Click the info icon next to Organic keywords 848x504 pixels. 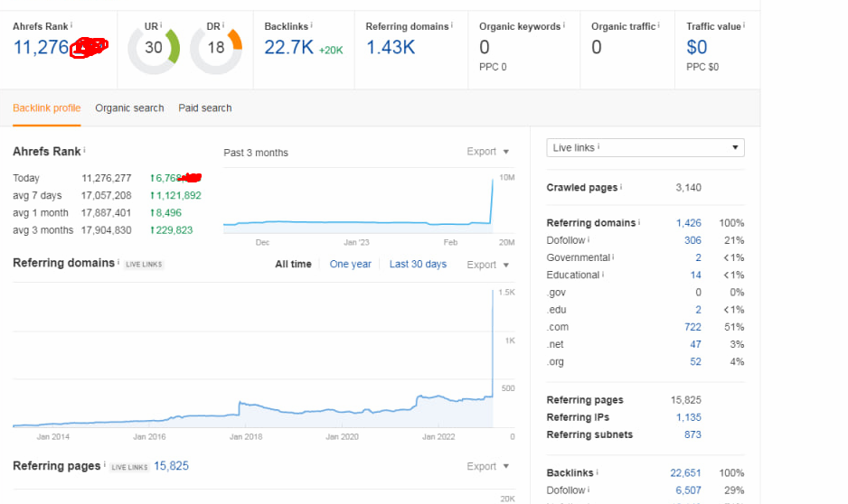[x=563, y=25]
